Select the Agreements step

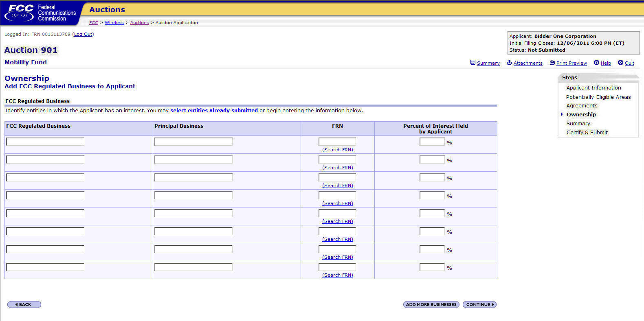pyautogui.click(x=582, y=106)
